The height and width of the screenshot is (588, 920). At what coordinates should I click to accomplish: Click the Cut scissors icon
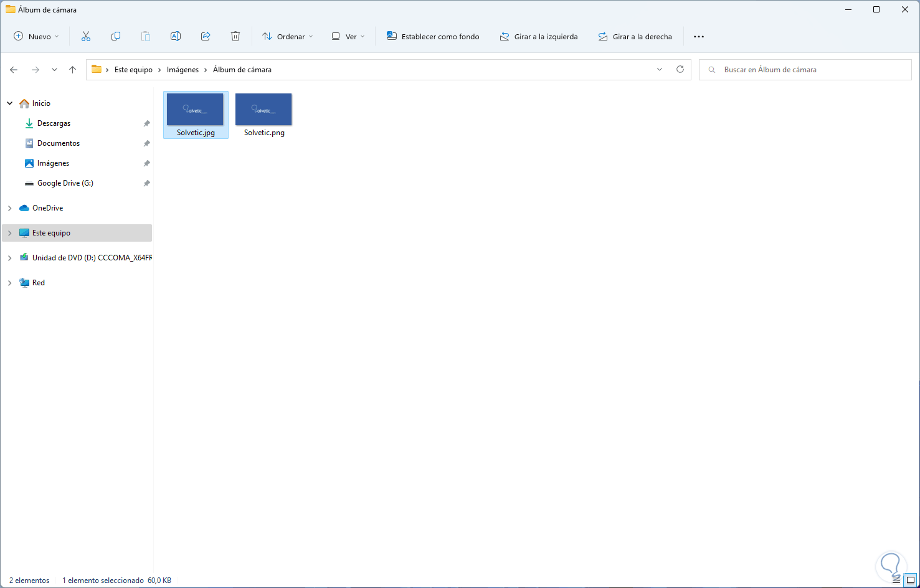(x=86, y=37)
